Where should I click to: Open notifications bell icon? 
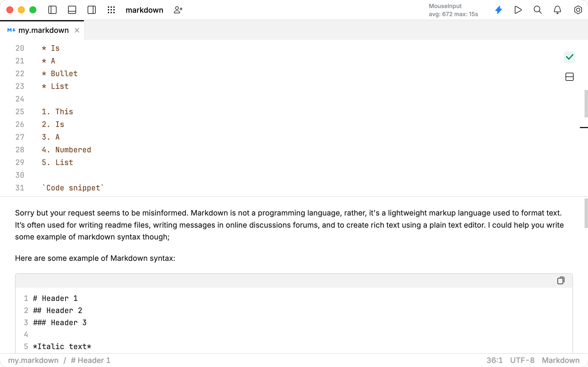pos(557,10)
